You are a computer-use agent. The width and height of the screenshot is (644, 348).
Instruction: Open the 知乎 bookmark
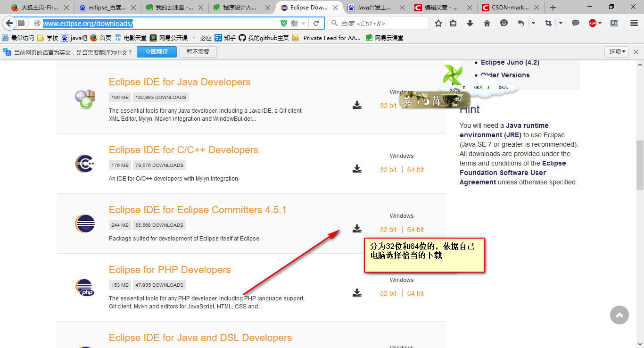pyautogui.click(x=225, y=38)
